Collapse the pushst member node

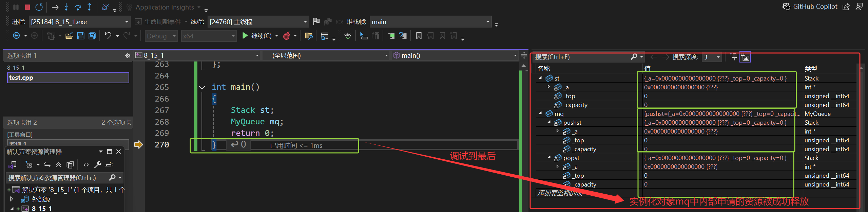pyautogui.click(x=549, y=122)
